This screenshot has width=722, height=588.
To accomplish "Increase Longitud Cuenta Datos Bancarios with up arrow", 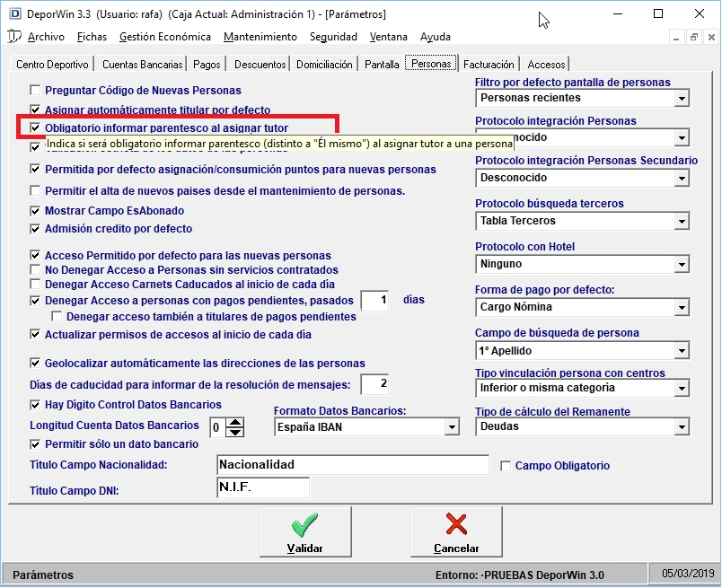I will coord(235,423).
